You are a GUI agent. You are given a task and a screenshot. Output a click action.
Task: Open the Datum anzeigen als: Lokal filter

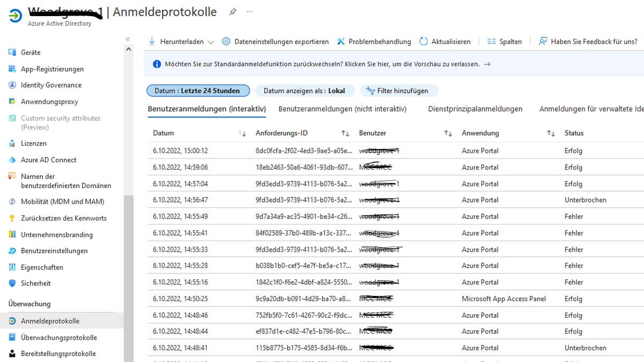pyautogui.click(x=305, y=91)
